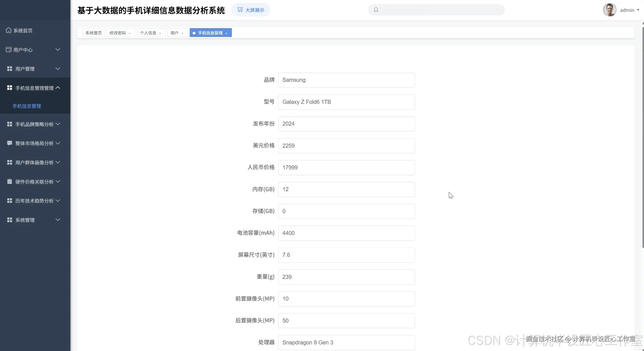Click the 处理器 field Snapdragon 8 Gen 3

[x=346, y=343]
